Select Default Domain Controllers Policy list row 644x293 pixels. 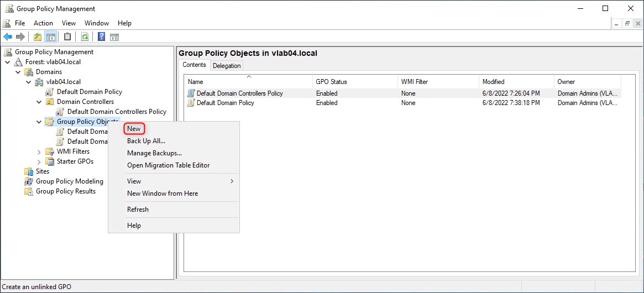pos(239,93)
